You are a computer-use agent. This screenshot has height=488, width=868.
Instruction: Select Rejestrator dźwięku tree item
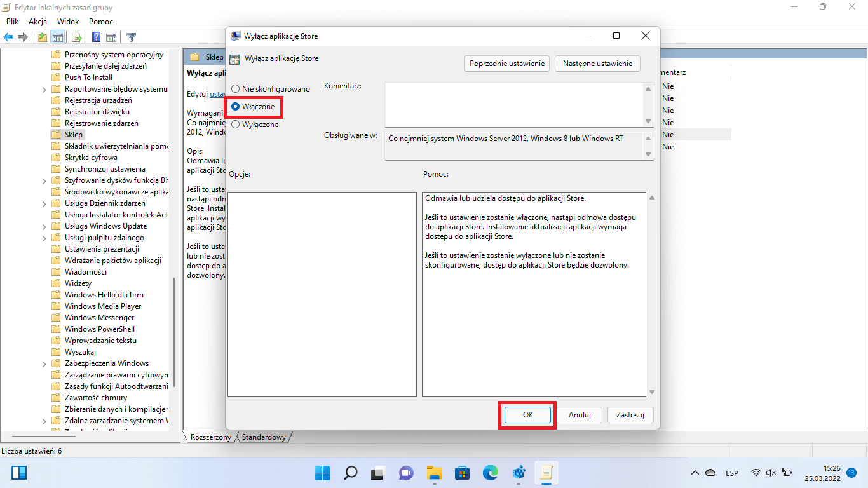97,112
